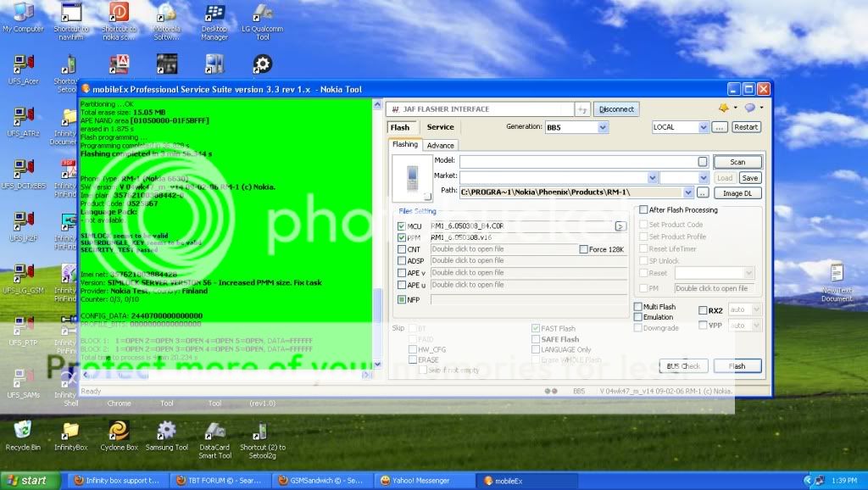Screen dimensions: 868x490
Task: Click the chat bubble icon in mobileEx
Action: point(749,108)
